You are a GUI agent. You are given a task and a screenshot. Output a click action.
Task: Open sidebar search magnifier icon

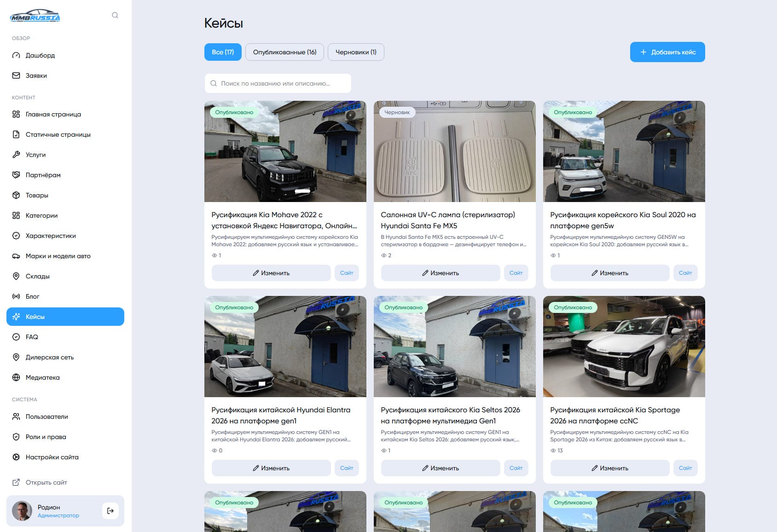115,15
